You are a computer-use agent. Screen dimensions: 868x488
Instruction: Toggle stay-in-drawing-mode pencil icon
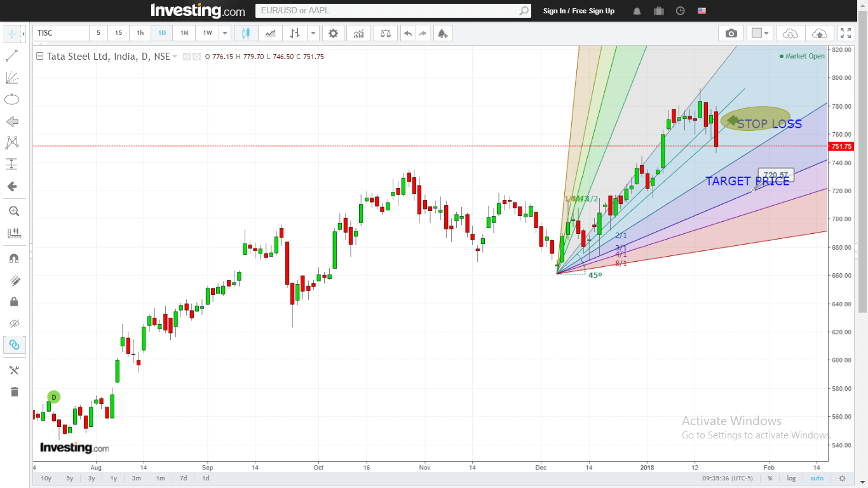14,280
